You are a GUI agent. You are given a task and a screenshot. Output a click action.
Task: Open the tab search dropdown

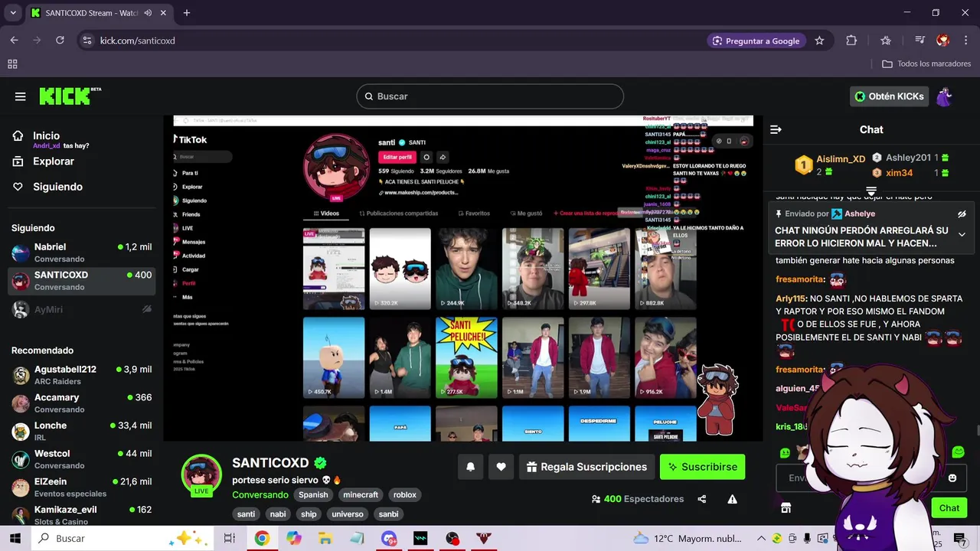coord(13,13)
